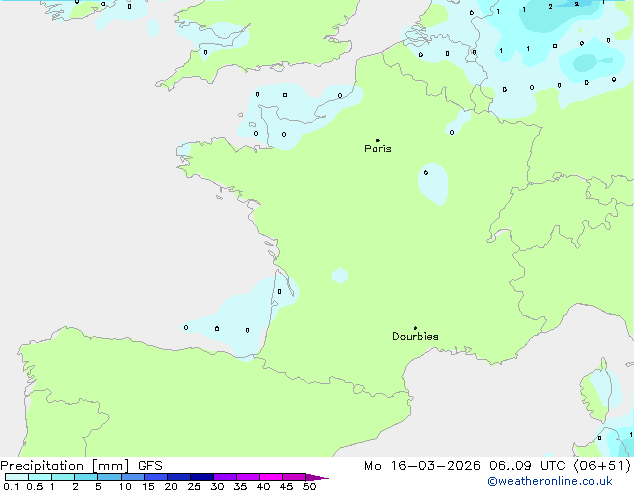
Task: Click the 'Mo 16-03-2026 06..09 UTC' date text
Action: (464, 466)
